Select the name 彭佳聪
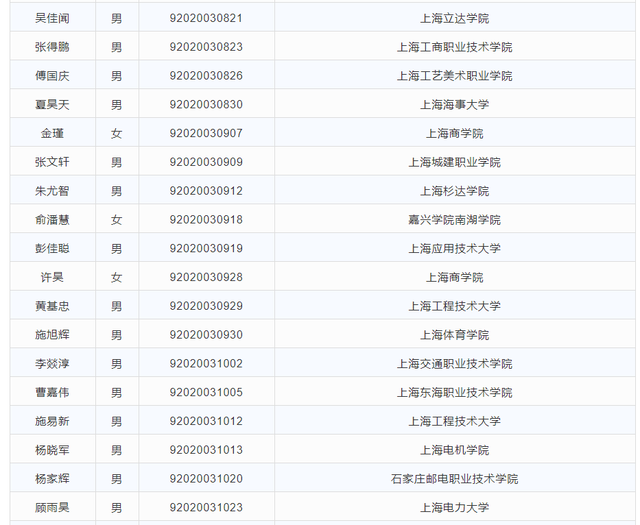The image size is (640, 525). (52, 249)
